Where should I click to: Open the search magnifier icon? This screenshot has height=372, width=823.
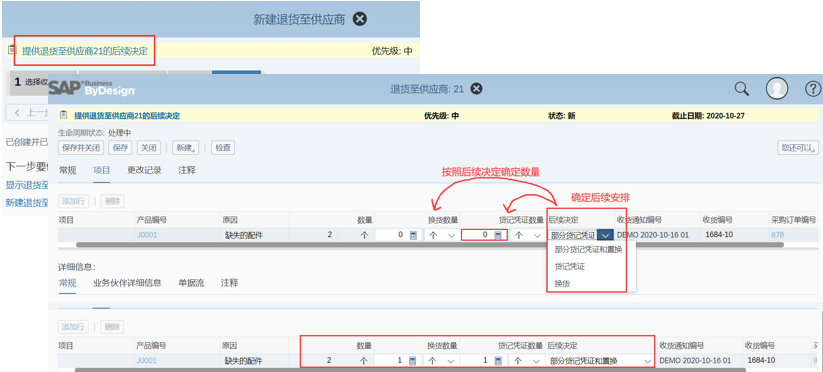tap(741, 89)
